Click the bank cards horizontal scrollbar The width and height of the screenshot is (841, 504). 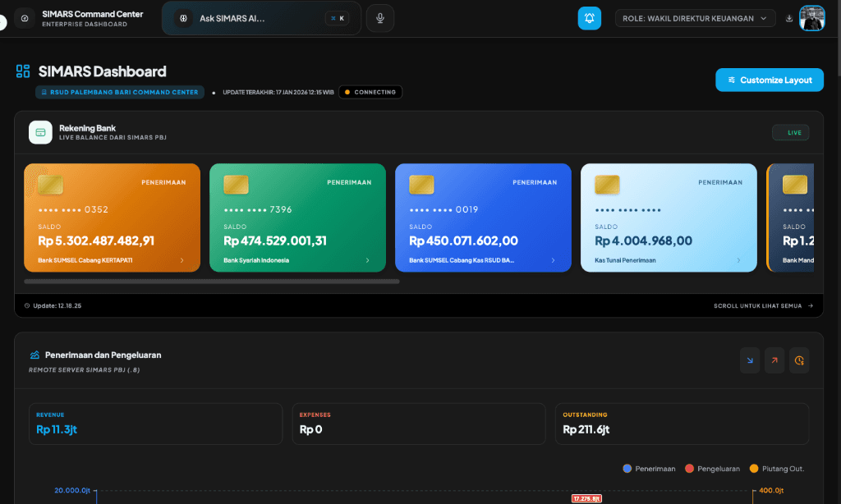(x=212, y=282)
